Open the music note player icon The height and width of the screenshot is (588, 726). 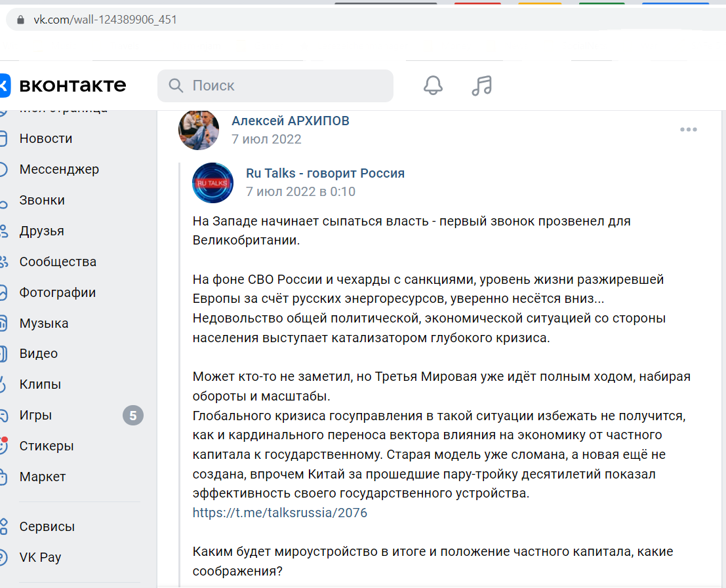coord(482,86)
